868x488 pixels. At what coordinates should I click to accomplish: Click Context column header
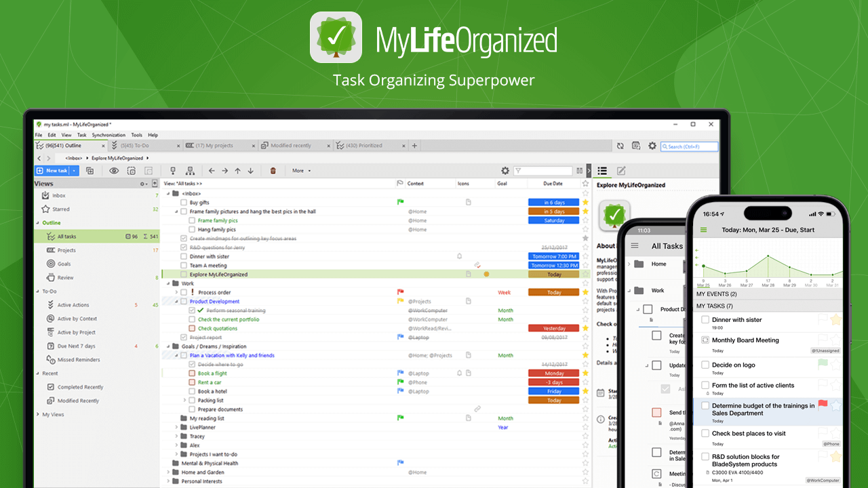point(416,184)
